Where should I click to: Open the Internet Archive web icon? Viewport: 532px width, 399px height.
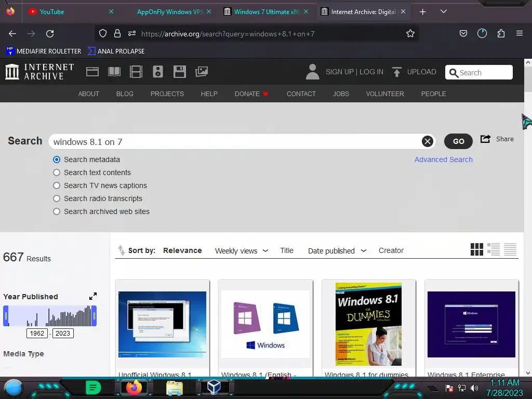[x=92, y=72]
